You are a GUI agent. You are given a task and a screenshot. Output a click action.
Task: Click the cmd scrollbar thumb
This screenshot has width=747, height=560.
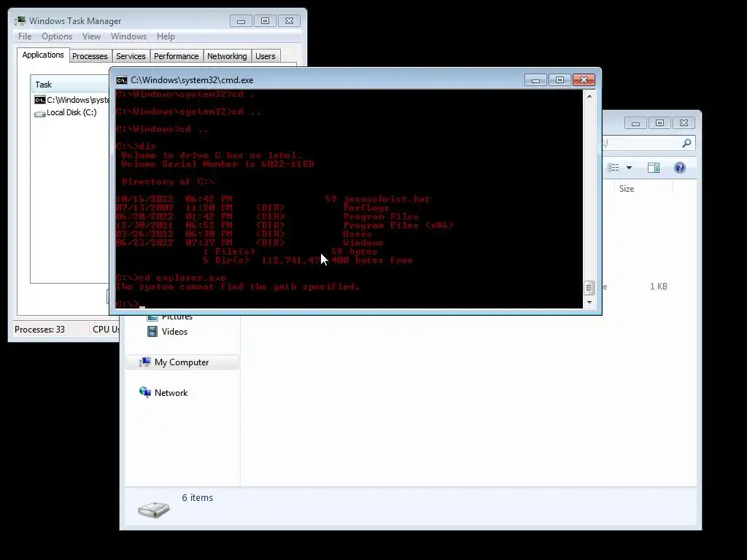click(589, 287)
